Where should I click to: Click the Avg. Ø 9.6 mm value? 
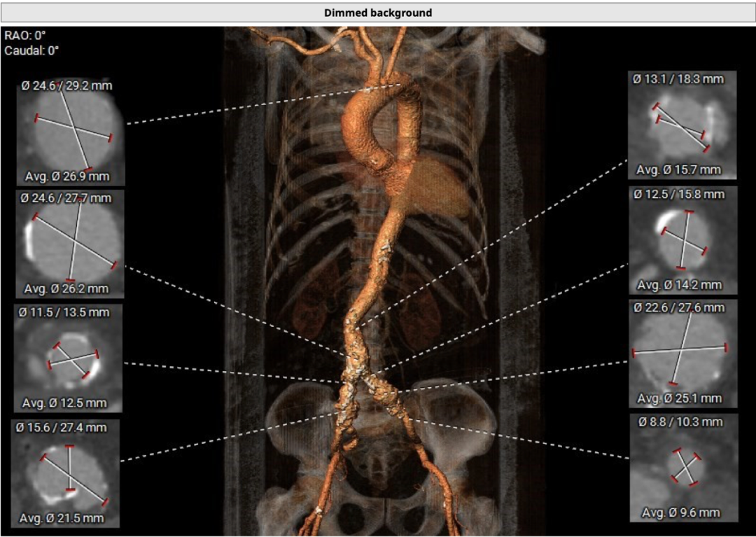tap(681, 513)
